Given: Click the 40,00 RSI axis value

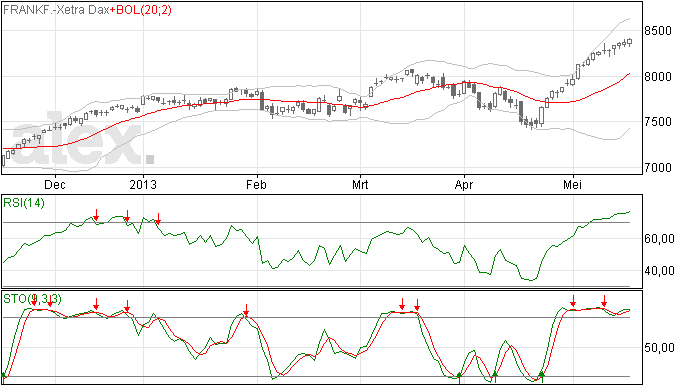Looking at the screenshot, I should click(660, 271).
